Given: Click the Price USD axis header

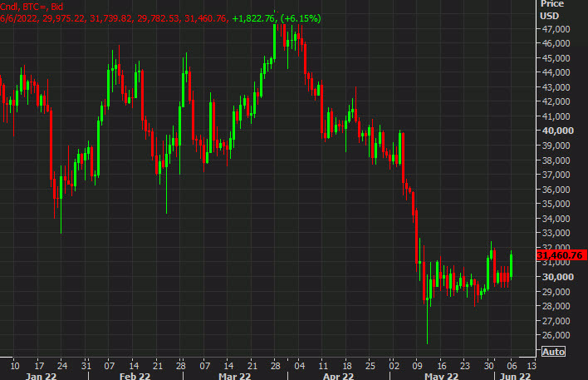Looking at the screenshot, I should (551, 10).
